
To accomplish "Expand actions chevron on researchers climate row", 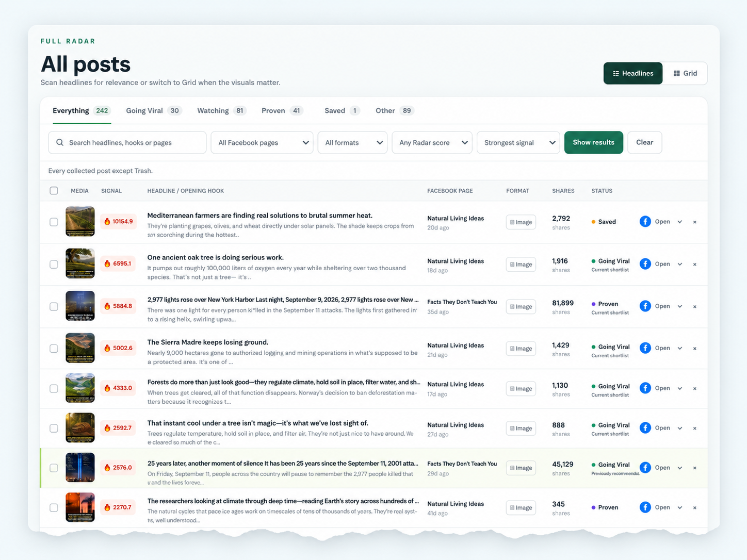I will tap(680, 507).
